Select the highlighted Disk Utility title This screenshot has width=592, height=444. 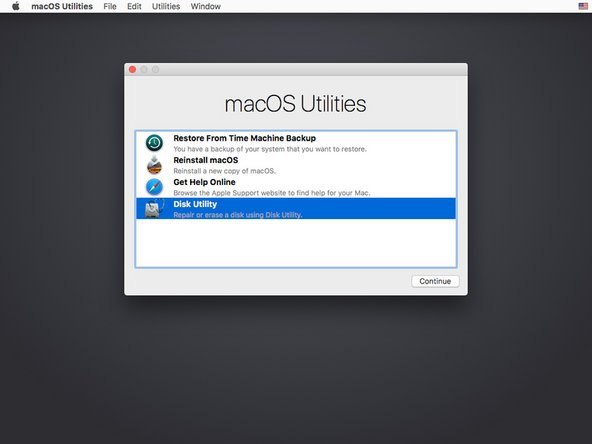pos(195,204)
